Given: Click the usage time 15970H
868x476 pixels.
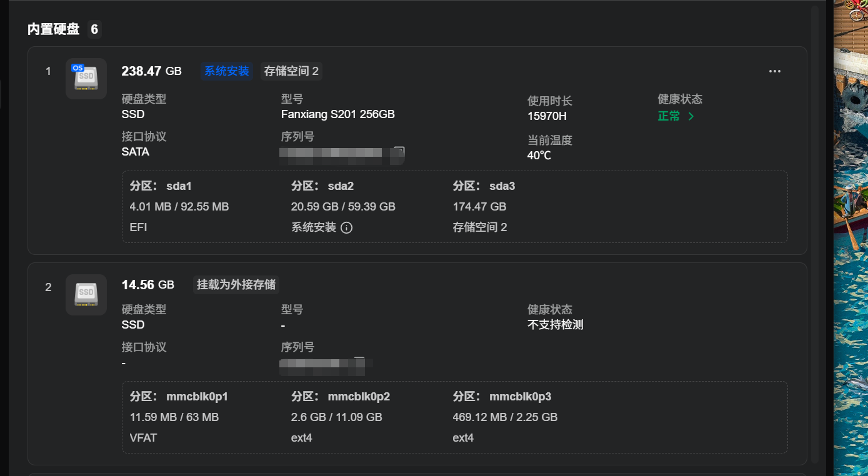Looking at the screenshot, I should 547,116.
